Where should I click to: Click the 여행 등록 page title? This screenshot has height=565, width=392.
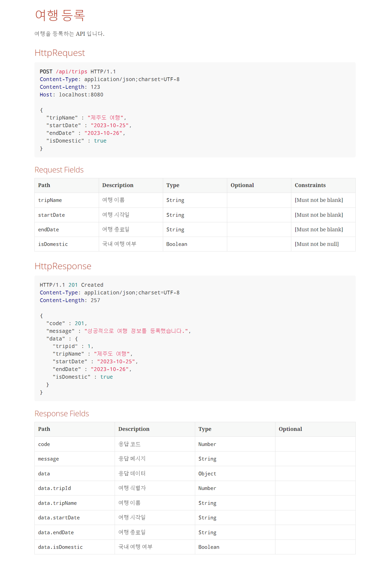pyautogui.click(x=60, y=15)
